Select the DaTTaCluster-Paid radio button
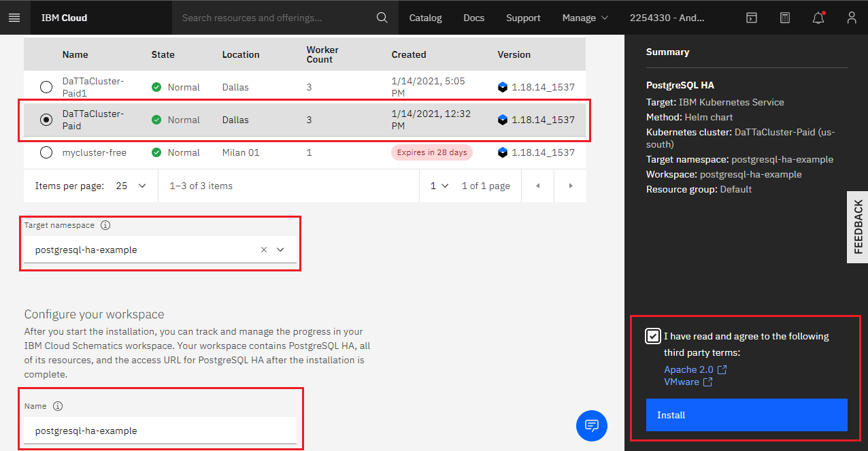The height and width of the screenshot is (451, 868). [46, 120]
